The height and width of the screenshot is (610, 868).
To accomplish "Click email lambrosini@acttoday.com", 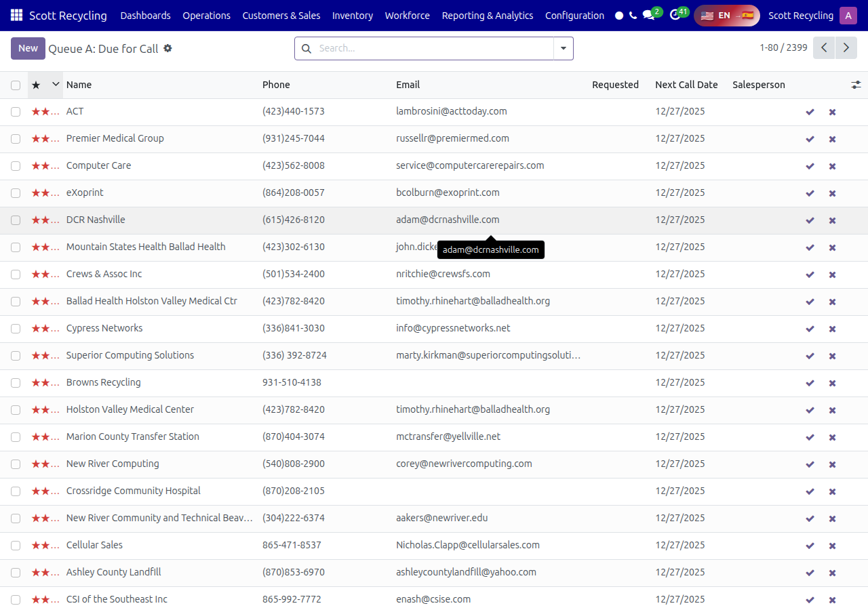I will coord(452,111).
